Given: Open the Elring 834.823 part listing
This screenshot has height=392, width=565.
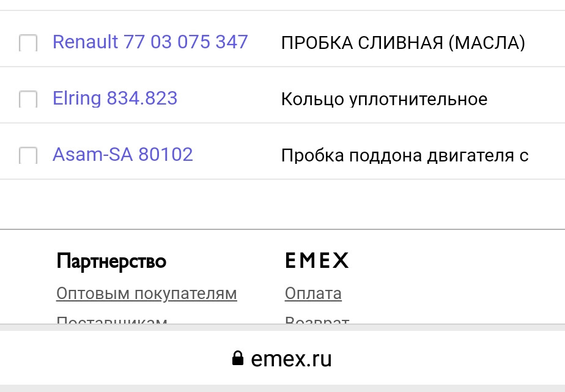Looking at the screenshot, I should coord(115,98).
